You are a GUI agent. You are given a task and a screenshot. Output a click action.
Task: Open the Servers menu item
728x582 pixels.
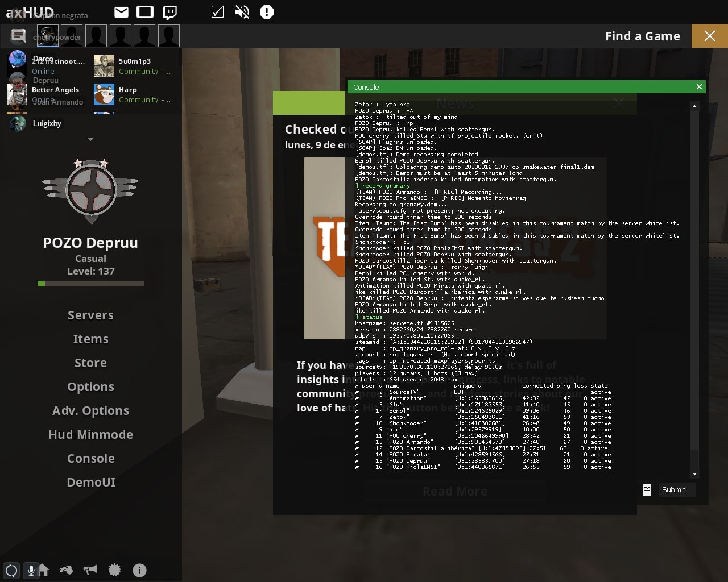tap(90, 315)
